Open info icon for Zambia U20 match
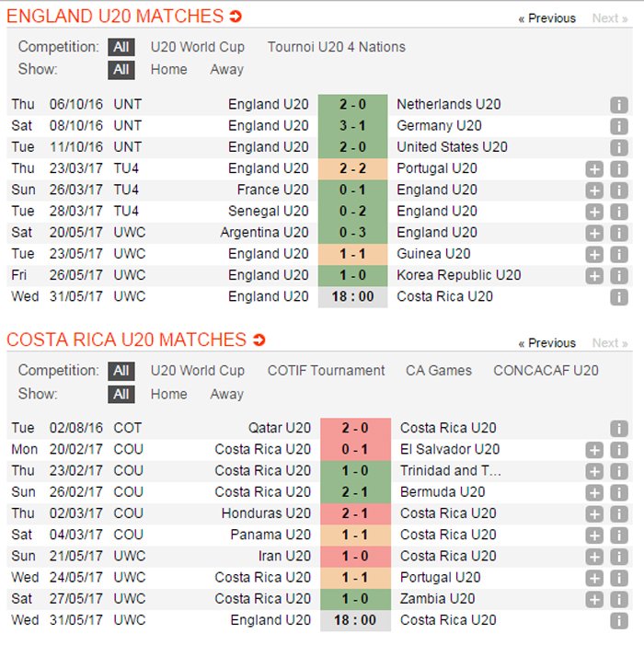The height and width of the screenshot is (645, 644). 619,599
